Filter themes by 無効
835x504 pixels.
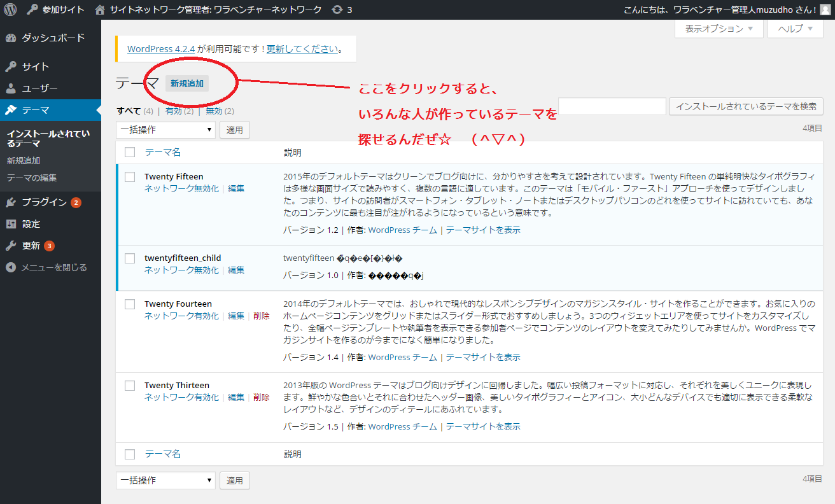point(214,111)
